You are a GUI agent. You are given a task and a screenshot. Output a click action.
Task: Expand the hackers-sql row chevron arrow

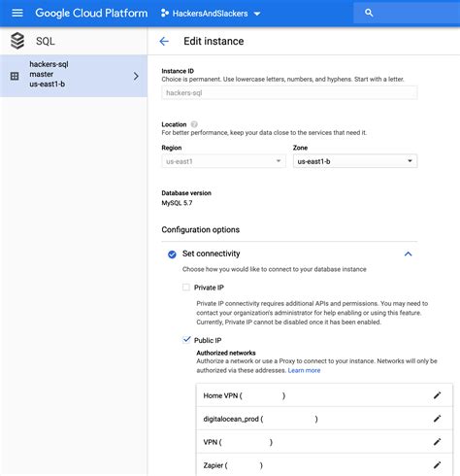click(136, 76)
